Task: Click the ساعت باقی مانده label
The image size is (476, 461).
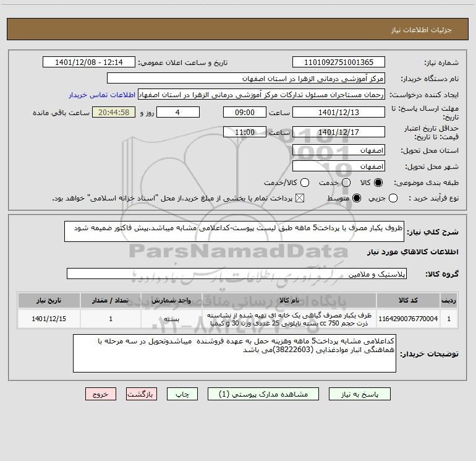Action: point(61,113)
